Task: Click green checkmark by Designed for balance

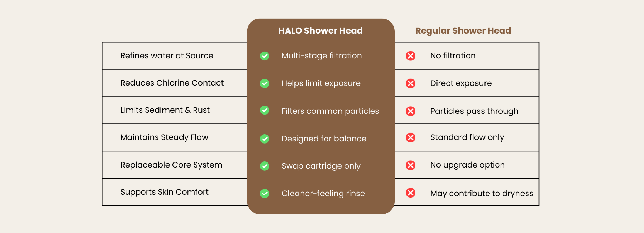Action: click(x=265, y=139)
